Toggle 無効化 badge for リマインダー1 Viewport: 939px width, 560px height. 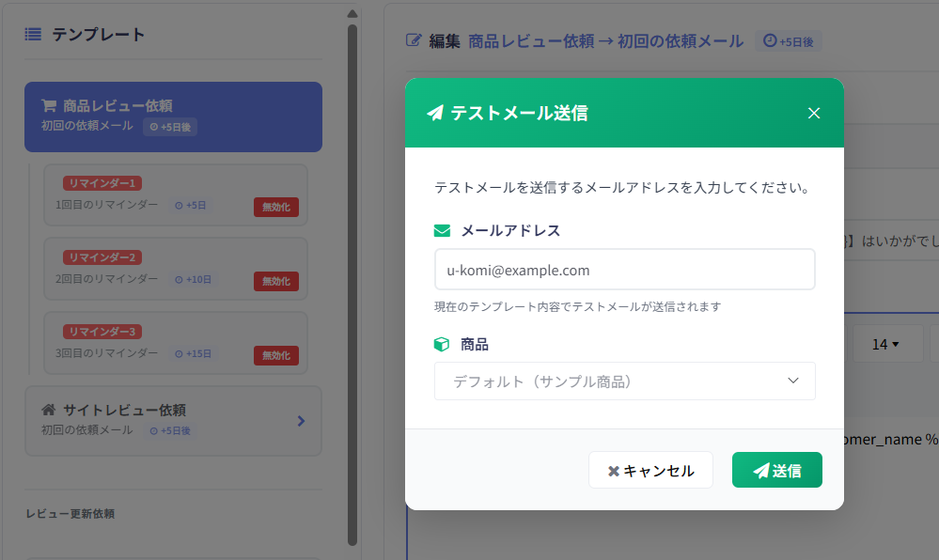pos(276,208)
